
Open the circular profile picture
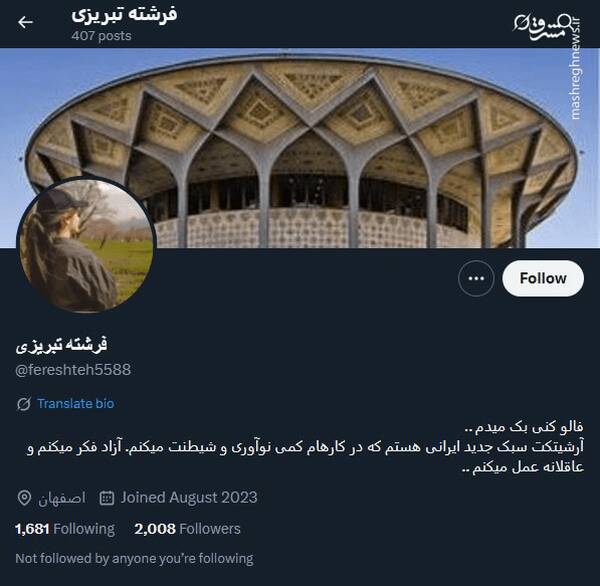pyautogui.click(x=86, y=245)
